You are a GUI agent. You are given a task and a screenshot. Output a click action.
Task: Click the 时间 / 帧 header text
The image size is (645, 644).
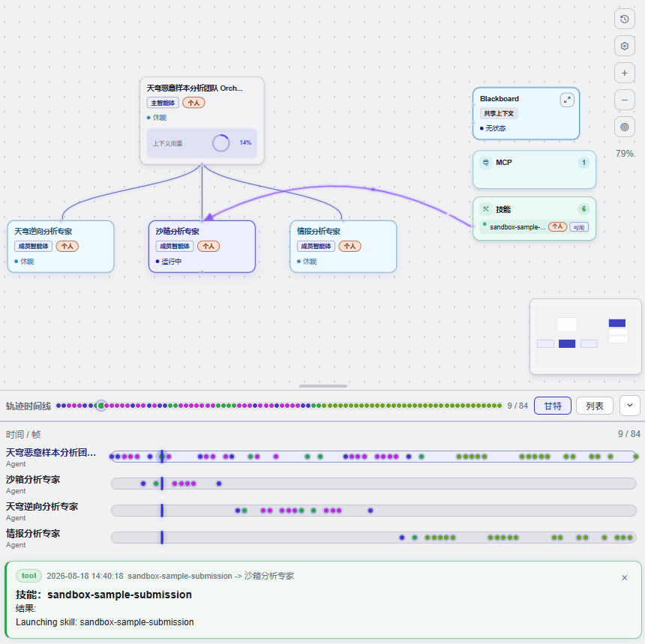click(x=23, y=434)
